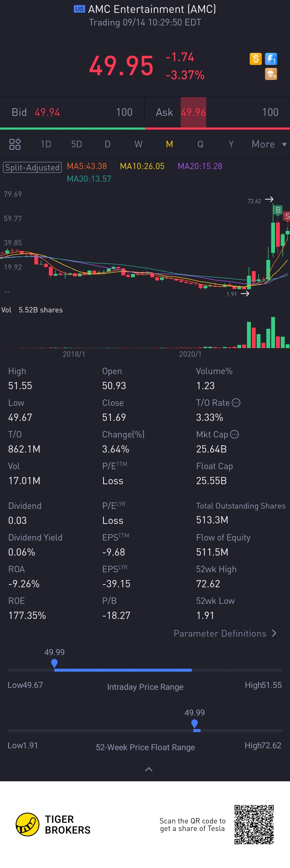This screenshot has width=290, height=868.
Task: Tap the MA10:26.05 indicator label
Action: (142, 166)
